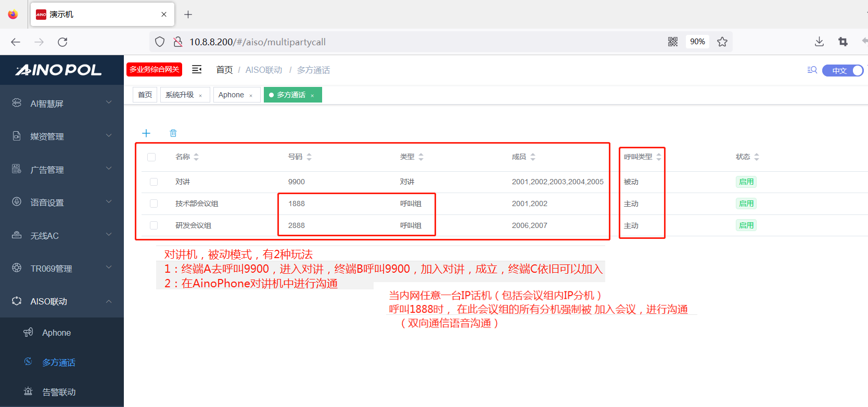The image size is (868, 407).
Task: Collapse the AISO联动 sidebar section
Action: tap(62, 301)
